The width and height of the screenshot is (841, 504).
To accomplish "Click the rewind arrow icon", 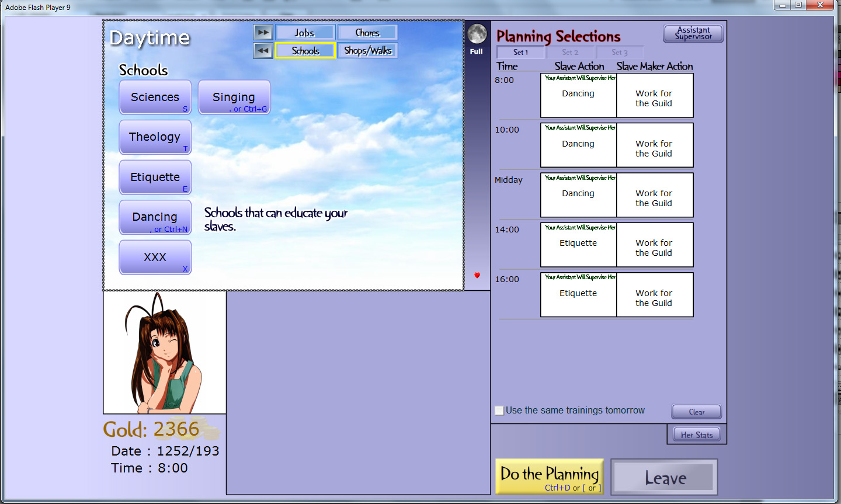I will (x=263, y=51).
